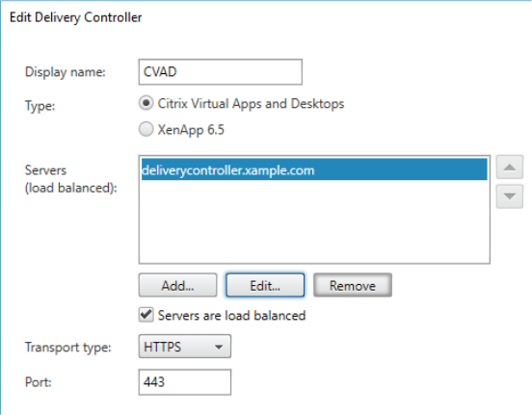Click the Add... server button
The height and width of the screenshot is (415, 532).
coord(177,285)
